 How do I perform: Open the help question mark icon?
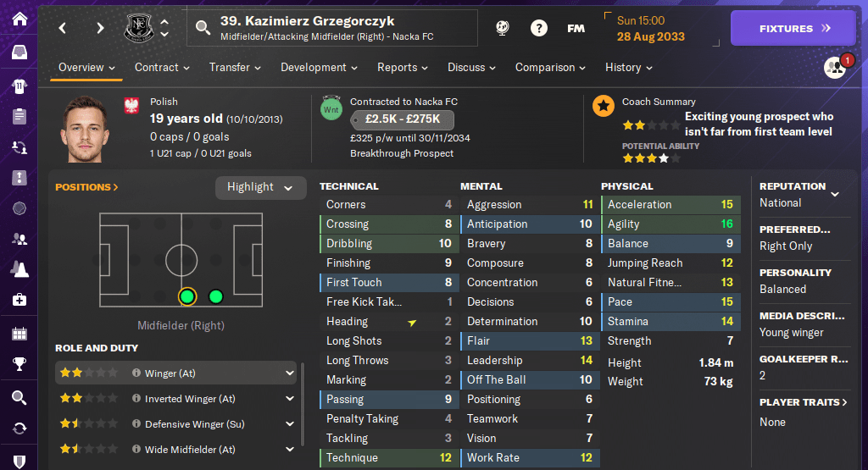(x=538, y=28)
